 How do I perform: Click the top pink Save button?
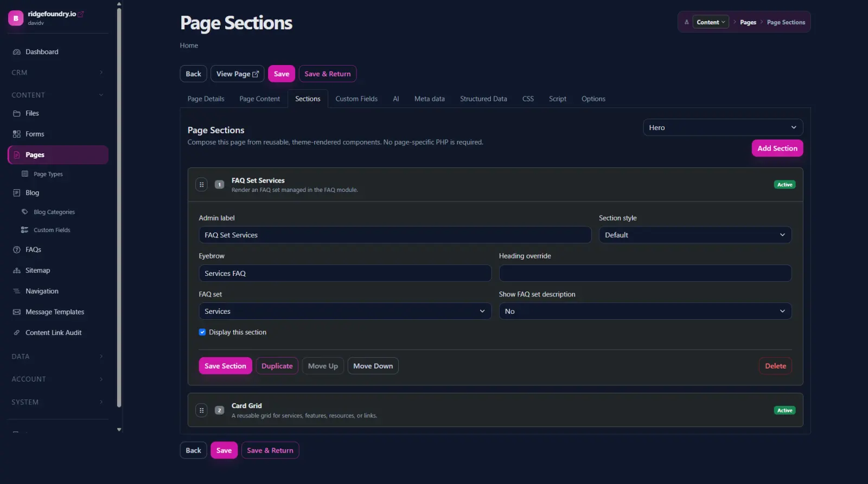[282, 74]
